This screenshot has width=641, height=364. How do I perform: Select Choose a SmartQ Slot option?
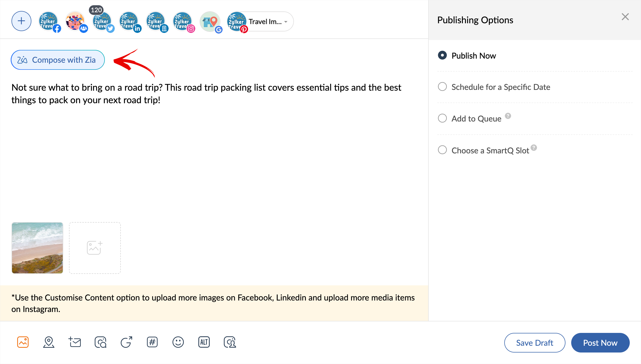coord(442,150)
